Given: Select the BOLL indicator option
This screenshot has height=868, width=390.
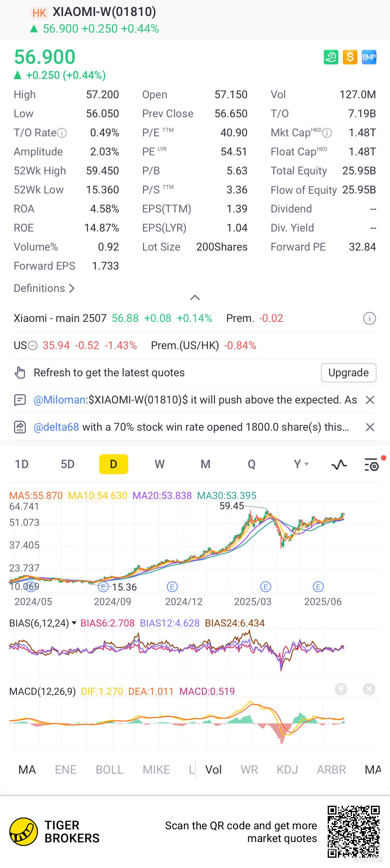Looking at the screenshot, I should (x=109, y=769).
